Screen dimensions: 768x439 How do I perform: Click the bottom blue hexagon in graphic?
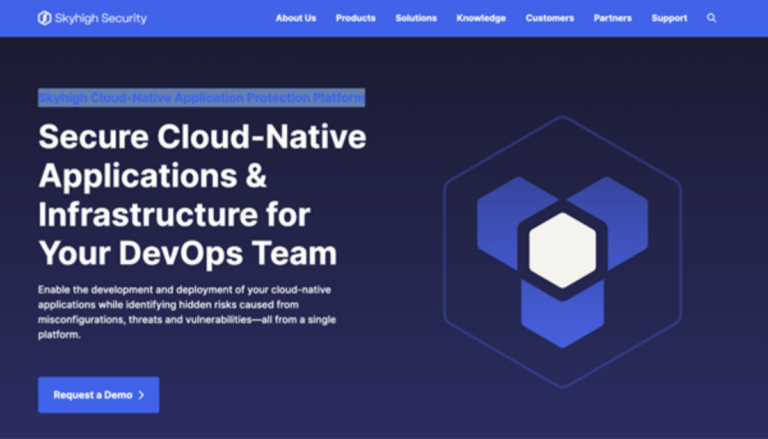(x=561, y=312)
